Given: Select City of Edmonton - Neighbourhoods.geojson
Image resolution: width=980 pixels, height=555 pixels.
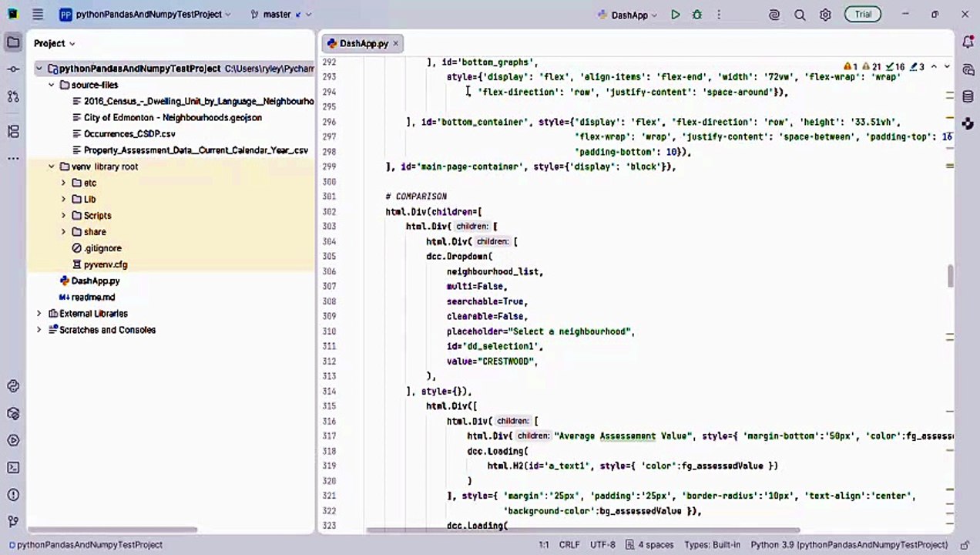Looking at the screenshot, I should coord(167,117).
